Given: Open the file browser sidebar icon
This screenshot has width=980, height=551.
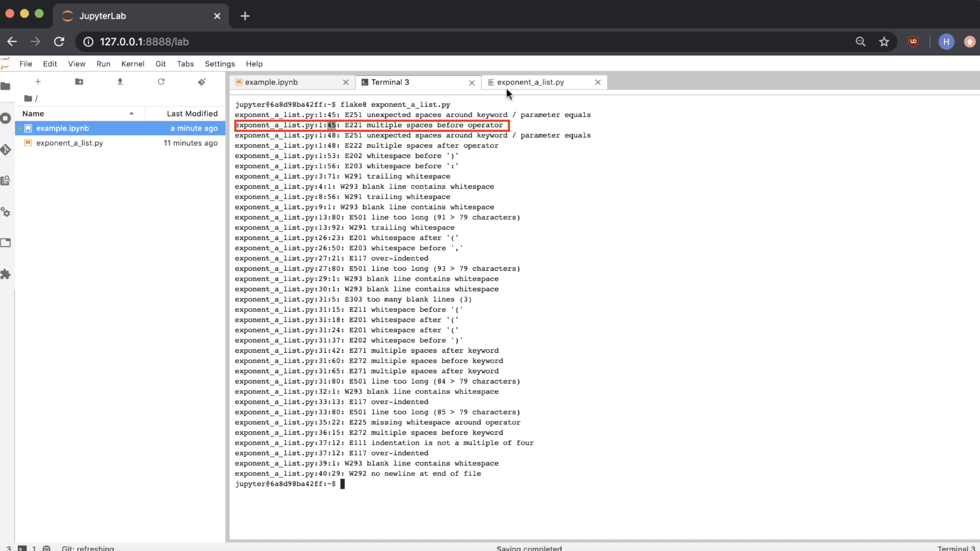Looking at the screenshot, I should pyautogui.click(x=5, y=86).
